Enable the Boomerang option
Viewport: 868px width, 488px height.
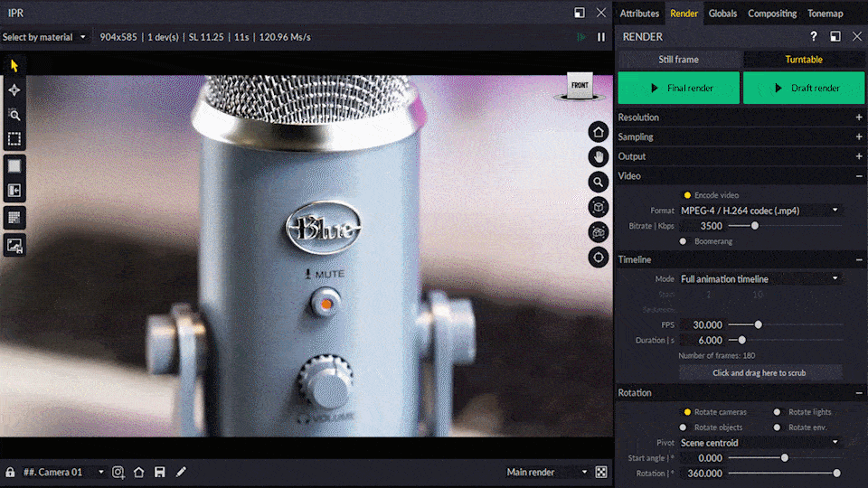click(683, 241)
